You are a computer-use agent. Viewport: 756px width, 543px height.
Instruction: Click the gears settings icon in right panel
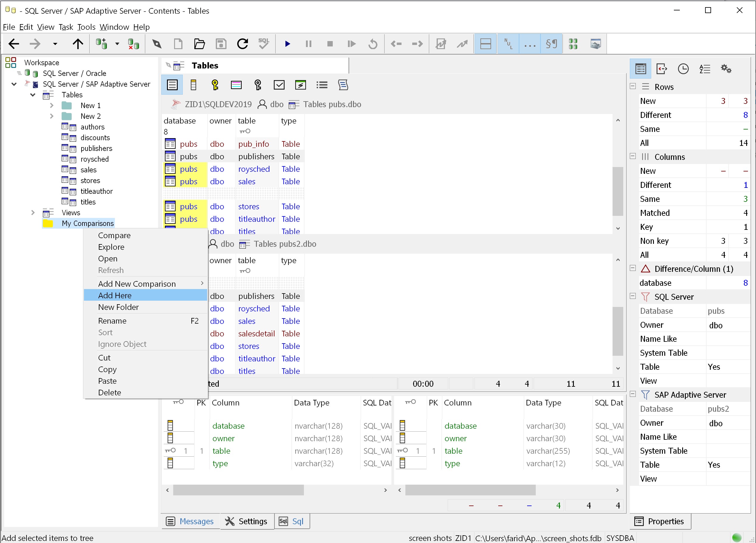726,69
